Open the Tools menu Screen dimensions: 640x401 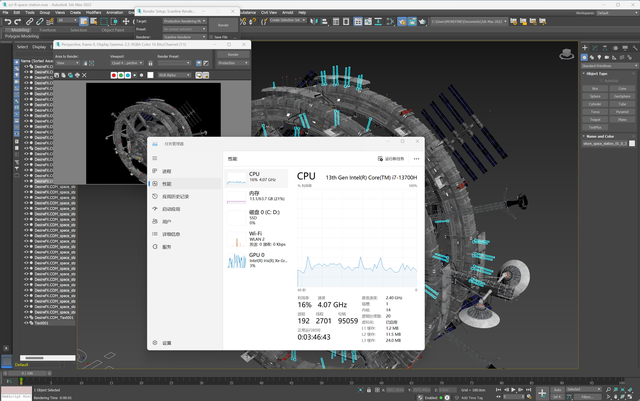click(x=30, y=13)
